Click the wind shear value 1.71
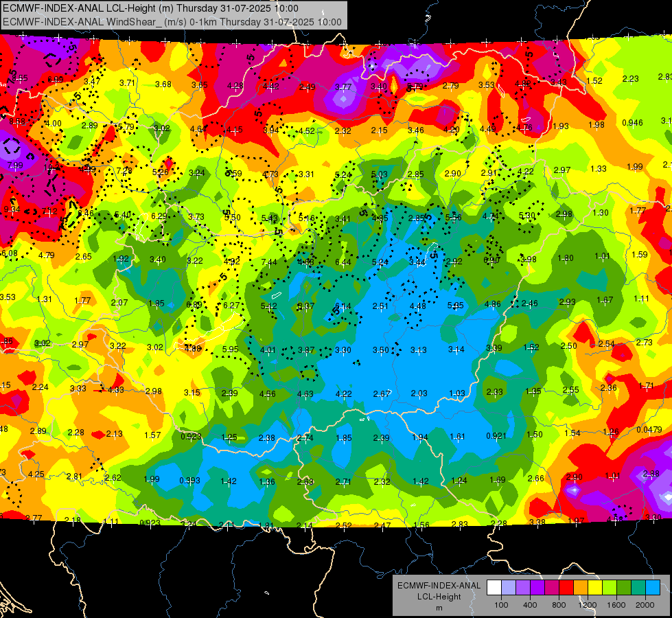This screenshot has width=672, height=618. point(647,385)
